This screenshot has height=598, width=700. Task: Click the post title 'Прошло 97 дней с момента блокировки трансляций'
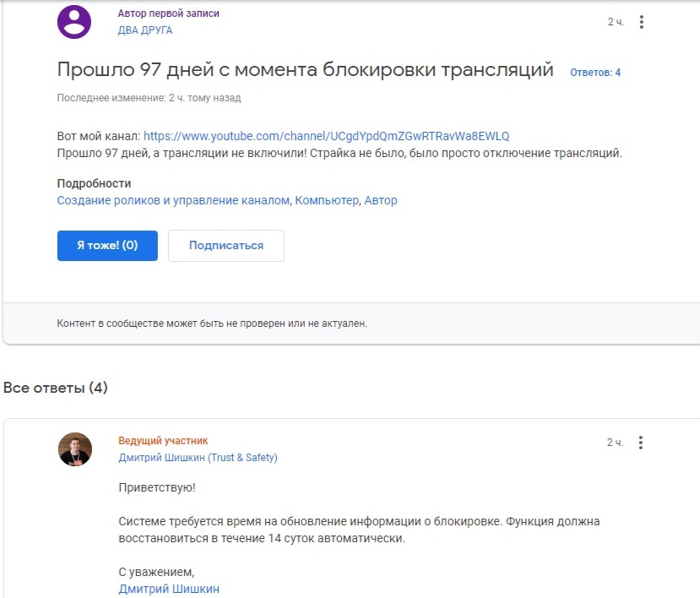pos(305,70)
